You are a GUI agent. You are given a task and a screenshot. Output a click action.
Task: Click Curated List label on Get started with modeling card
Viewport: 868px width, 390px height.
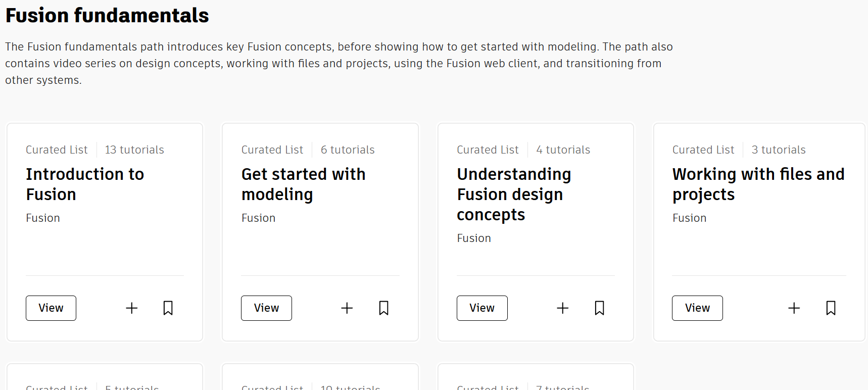[272, 150]
